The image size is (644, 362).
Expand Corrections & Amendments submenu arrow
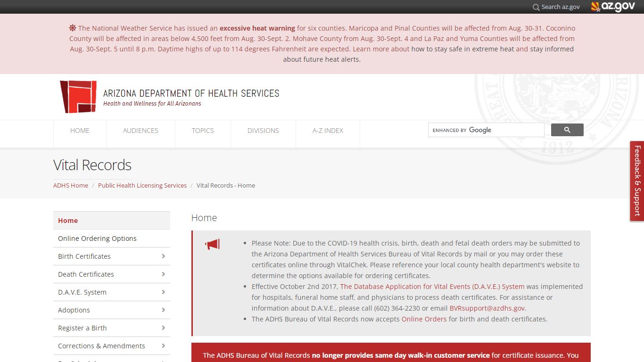click(163, 346)
